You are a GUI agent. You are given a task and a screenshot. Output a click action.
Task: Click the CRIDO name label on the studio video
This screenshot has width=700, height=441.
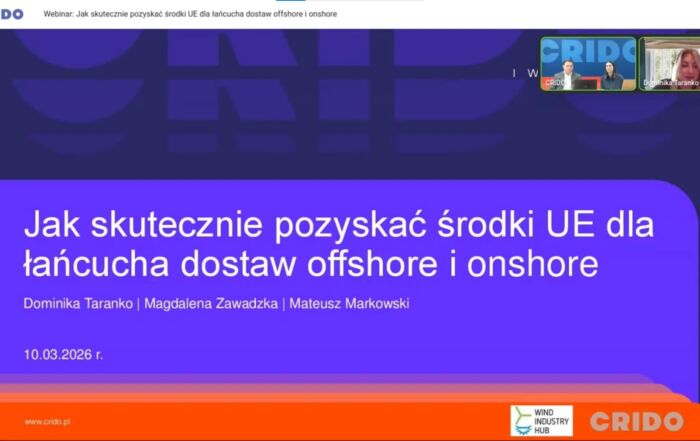(x=556, y=83)
